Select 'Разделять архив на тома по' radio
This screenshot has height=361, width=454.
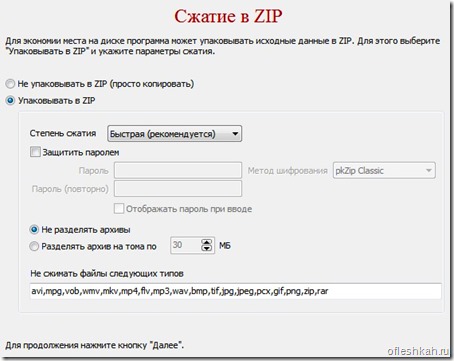click(34, 246)
